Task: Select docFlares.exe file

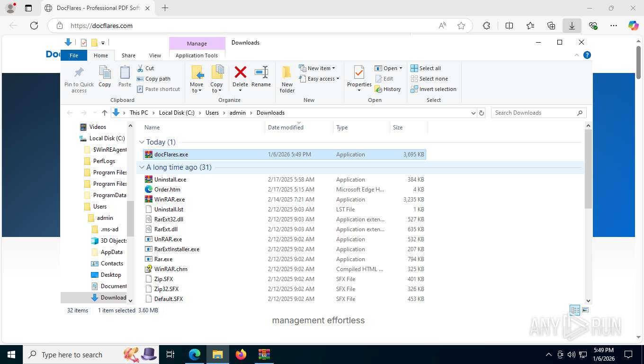Action: pos(284,154)
